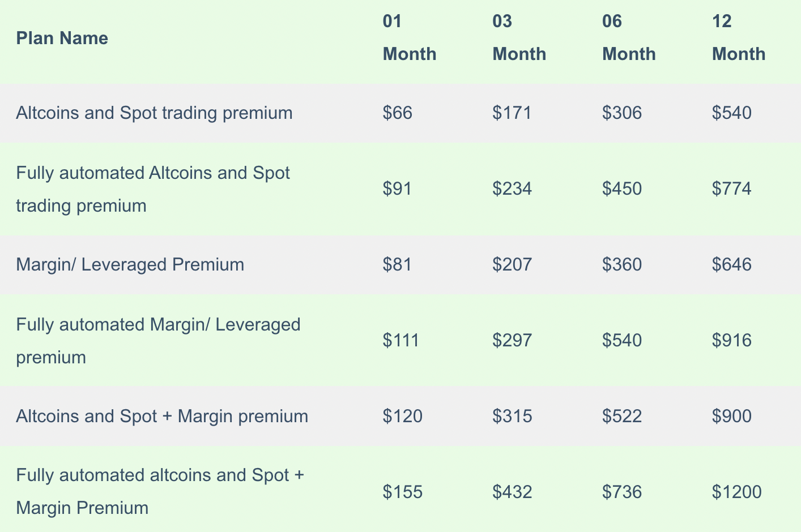Click the $171 three-month price
This screenshot has height=532, width=801.
pos(512,113)
